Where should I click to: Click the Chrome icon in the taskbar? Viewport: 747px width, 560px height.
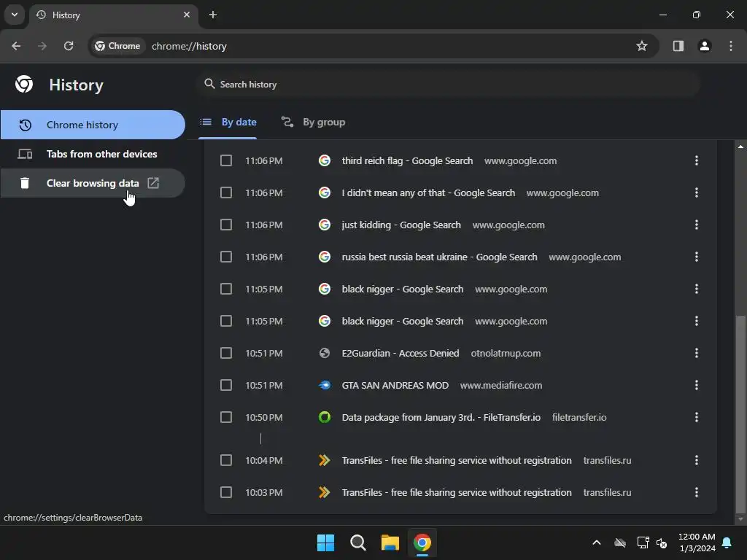point(422,542)
